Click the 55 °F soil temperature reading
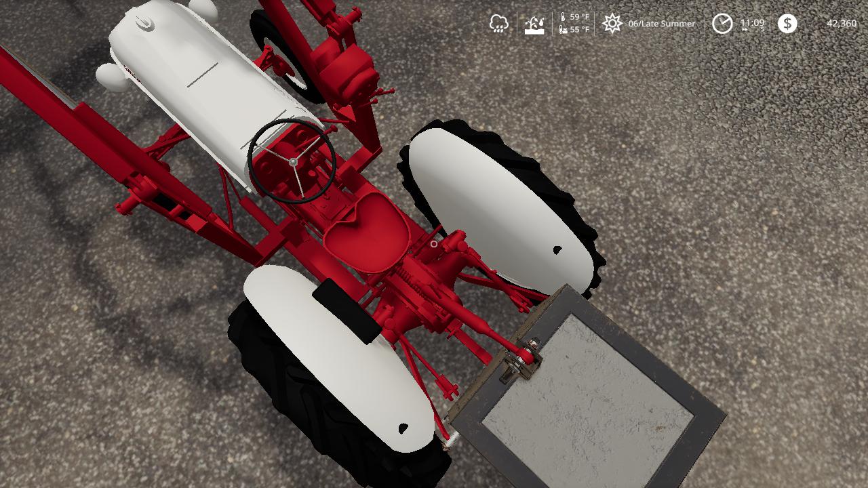The height and width of the screenshot is (488, 868). coord(579,30)
